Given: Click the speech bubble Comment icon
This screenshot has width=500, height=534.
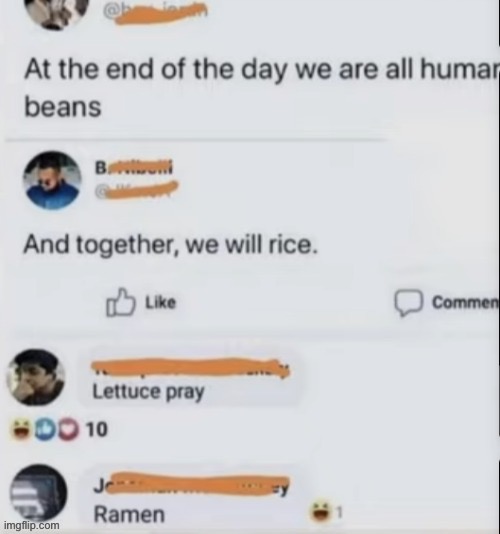Looking at the screenshot, I should click(x=409, y=302).
